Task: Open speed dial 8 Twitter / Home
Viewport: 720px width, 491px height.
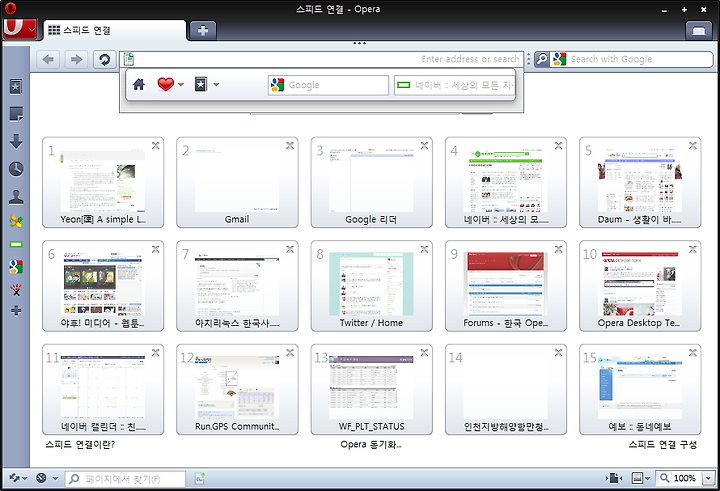Action: click(x=371, y=286)
